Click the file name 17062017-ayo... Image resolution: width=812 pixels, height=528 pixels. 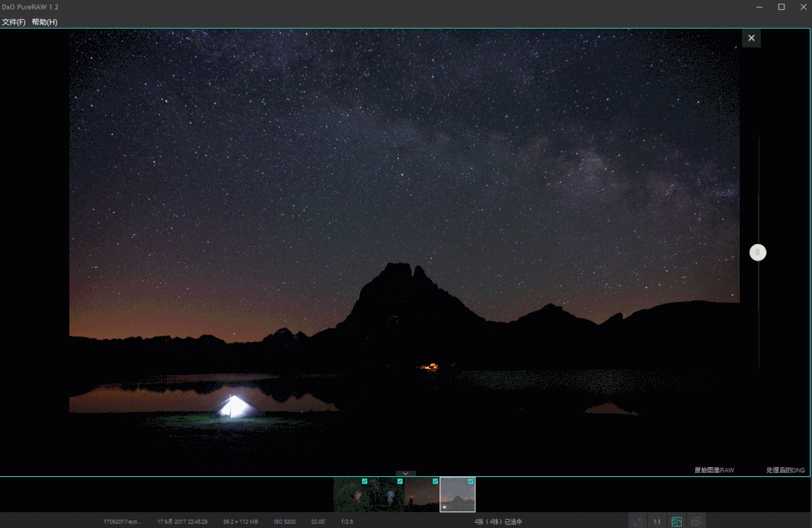click(x=122, y=522)
